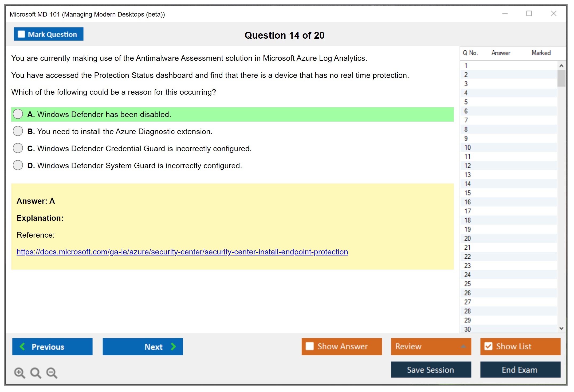The height and width of the screenshot is (392, 574).
Task: Click the green right arrow on Next
Action: pyautogui.click(x=174, y=346)
